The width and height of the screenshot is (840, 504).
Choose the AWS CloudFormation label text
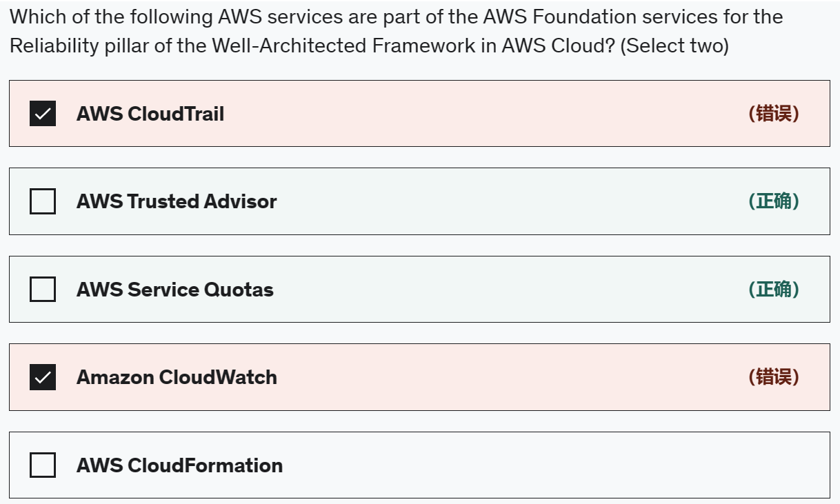point(179,465)
